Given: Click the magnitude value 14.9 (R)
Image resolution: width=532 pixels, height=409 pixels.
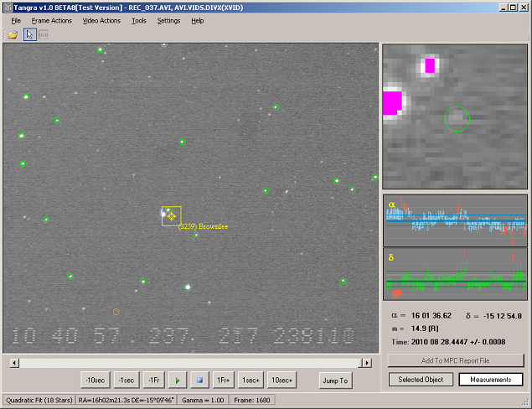Looking at the screenshot, I should [425, 329].
